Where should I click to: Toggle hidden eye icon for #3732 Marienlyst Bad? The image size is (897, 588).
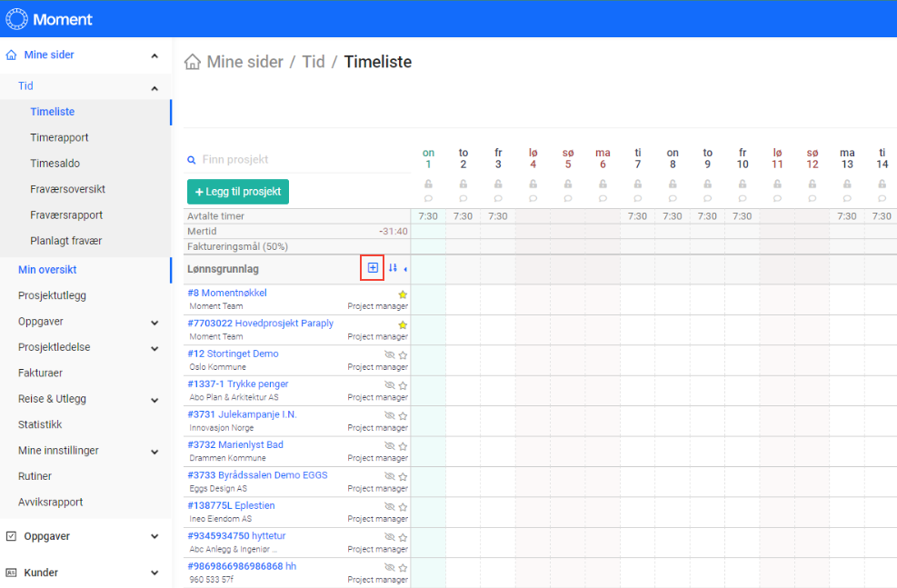click(x=390, y=446)
